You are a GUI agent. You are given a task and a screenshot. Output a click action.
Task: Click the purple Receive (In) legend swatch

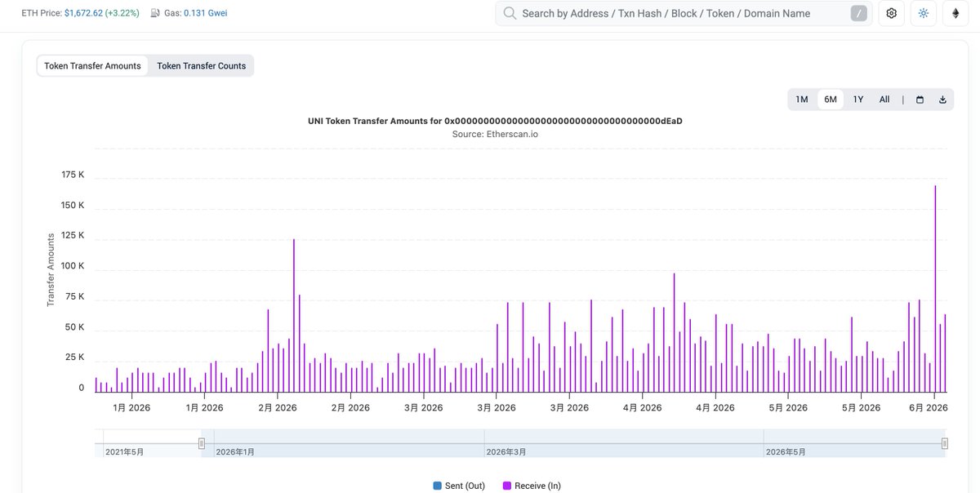point(506,486)
